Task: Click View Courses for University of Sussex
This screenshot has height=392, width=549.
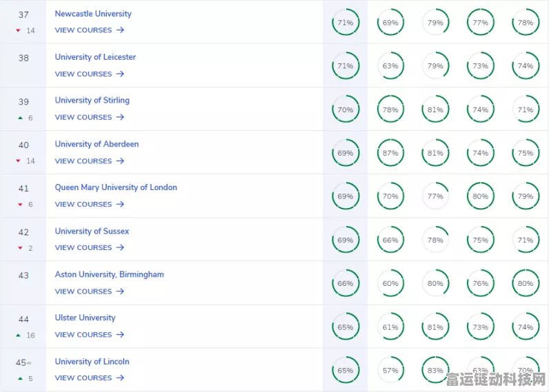Action: point(89,247)
